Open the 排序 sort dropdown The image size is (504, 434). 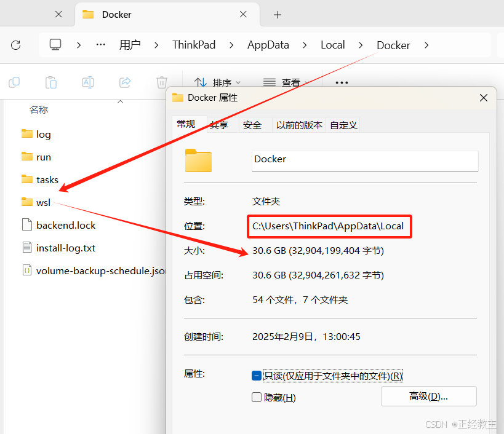pos(218,82)
